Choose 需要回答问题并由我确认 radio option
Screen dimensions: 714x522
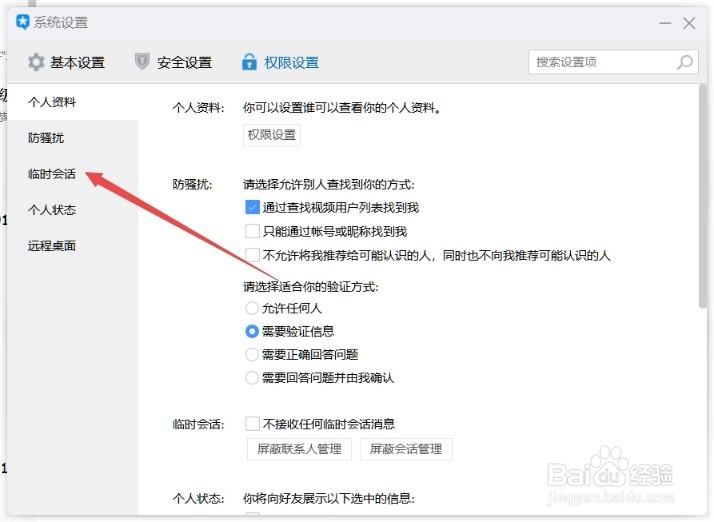point(252,378)
